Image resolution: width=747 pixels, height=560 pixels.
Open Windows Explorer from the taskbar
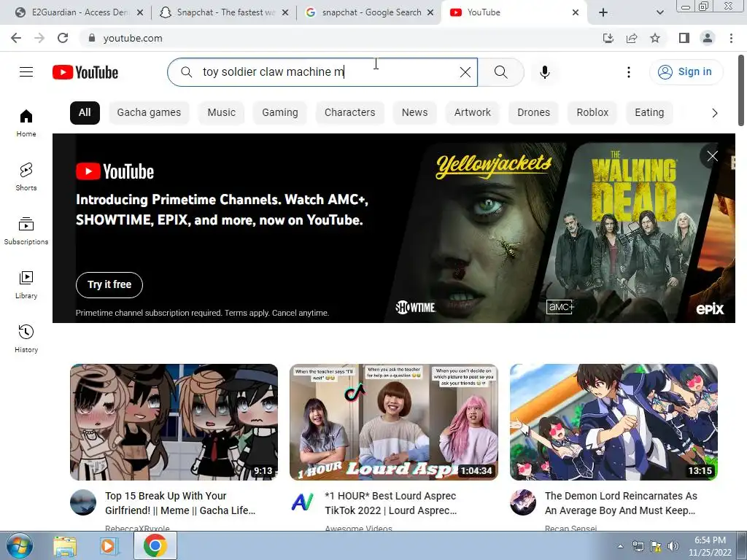[x=65, y=546]
